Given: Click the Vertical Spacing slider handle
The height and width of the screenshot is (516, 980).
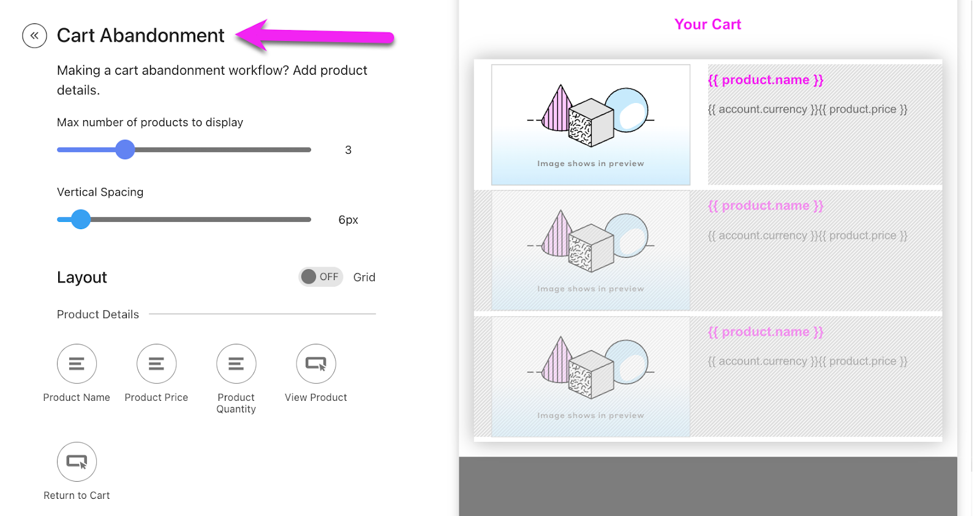Looking at the screenshot, I should (80, 219).
